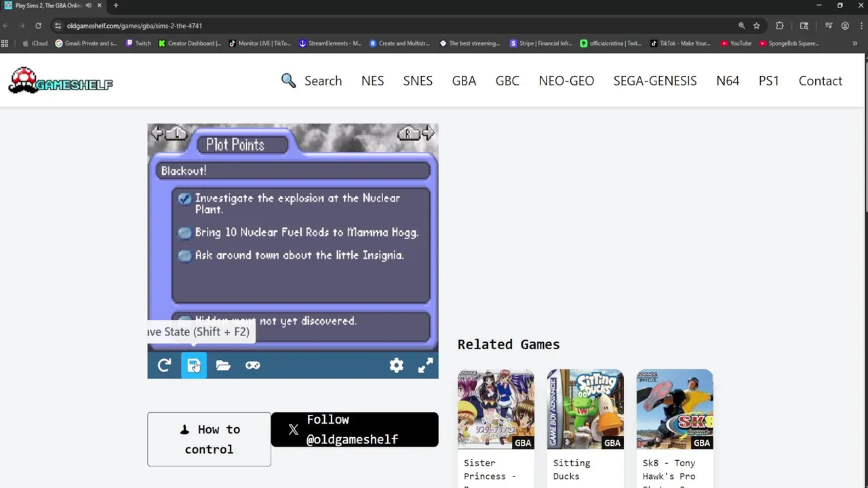Show more bookmarks chevron

855,43
